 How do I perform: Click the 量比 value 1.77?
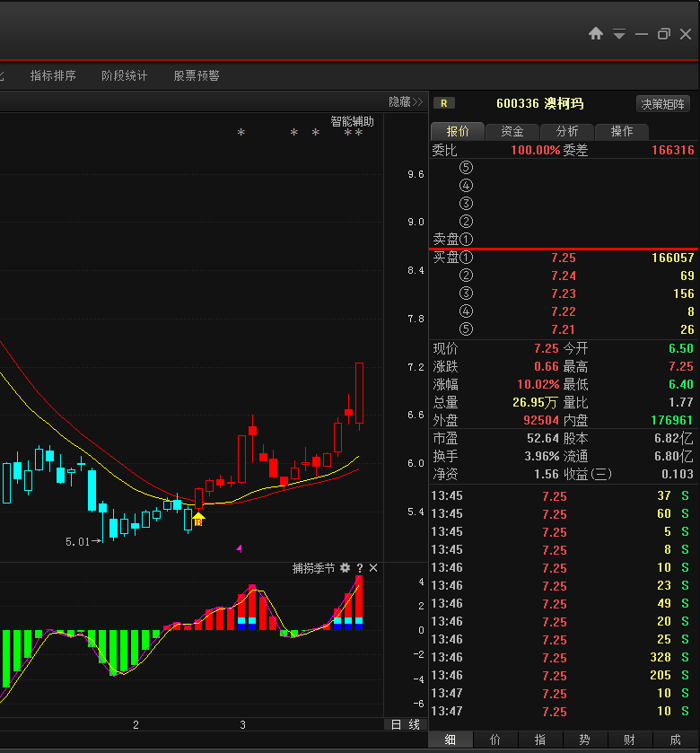[681, 402]
